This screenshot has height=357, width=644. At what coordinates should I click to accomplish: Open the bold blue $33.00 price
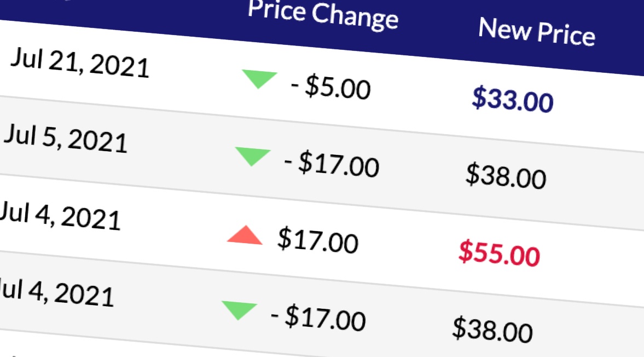[513, 100]
